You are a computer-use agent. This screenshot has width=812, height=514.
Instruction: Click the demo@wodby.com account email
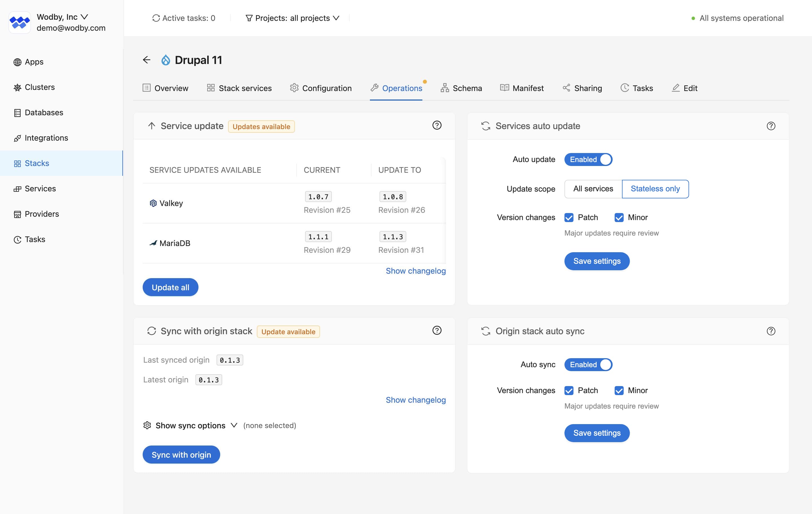pyautogui.click(x=71, y=28)
